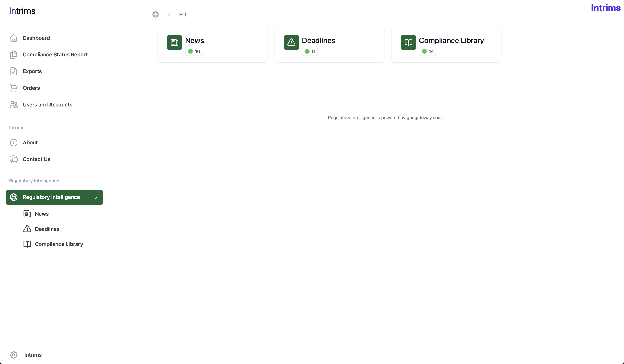Viewport: 624px width, 364px height.
Task: Click the green News card icon
Action: pos(174,43)
